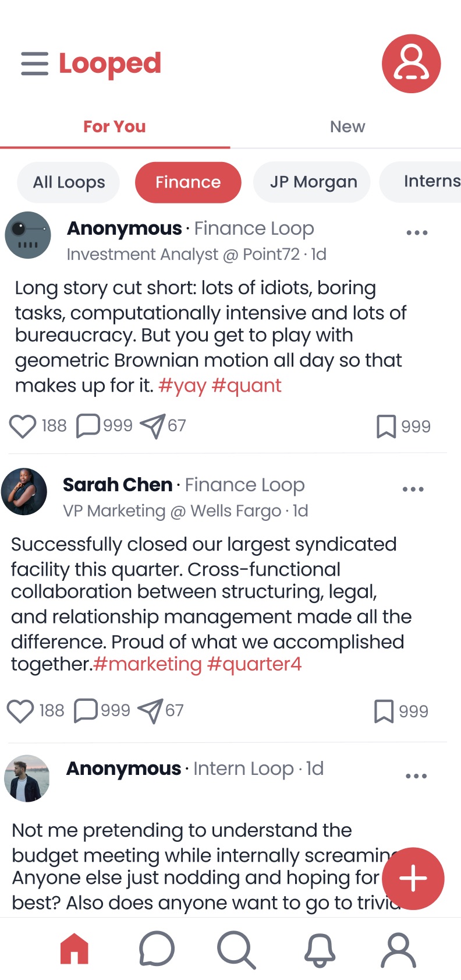Tap the Home icon in bottom navigation

(x=74, y=949)
